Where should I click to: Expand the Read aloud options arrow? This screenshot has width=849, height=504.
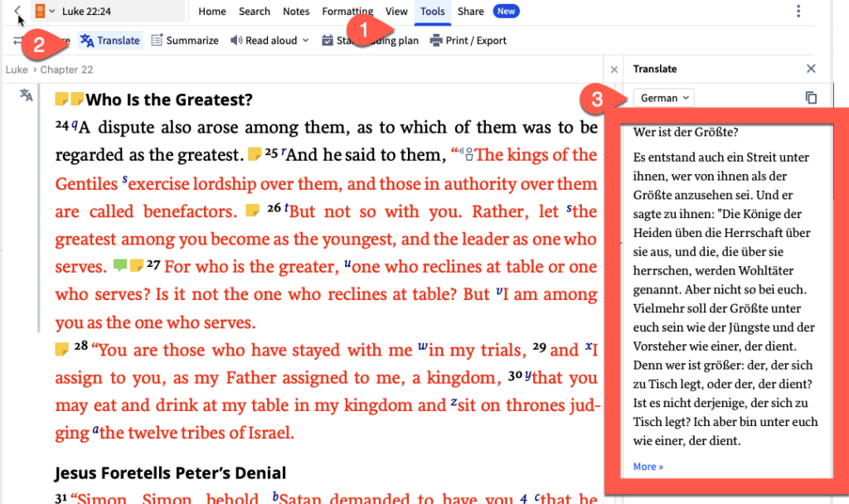coord(306,41)
